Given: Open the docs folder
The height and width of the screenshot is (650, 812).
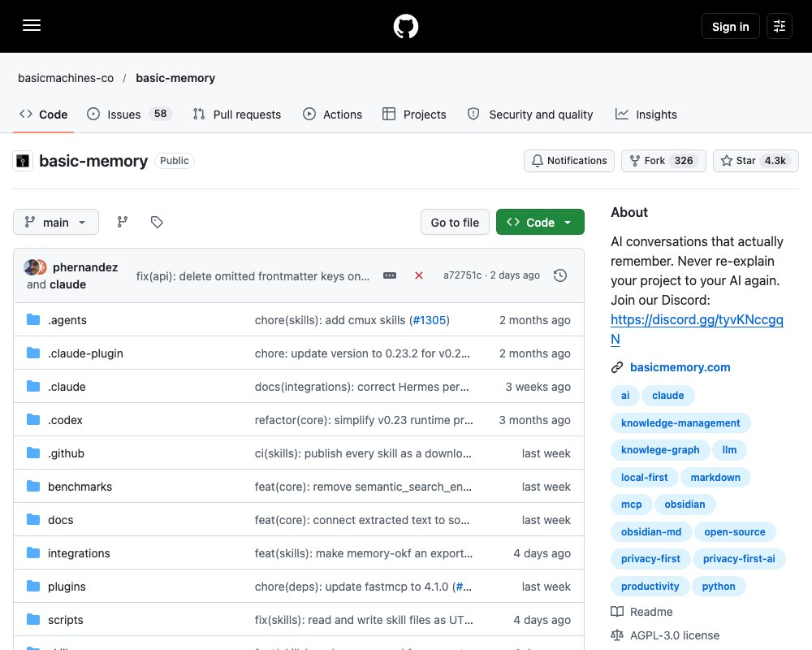Looking at the screenshot, I should 61,519.
